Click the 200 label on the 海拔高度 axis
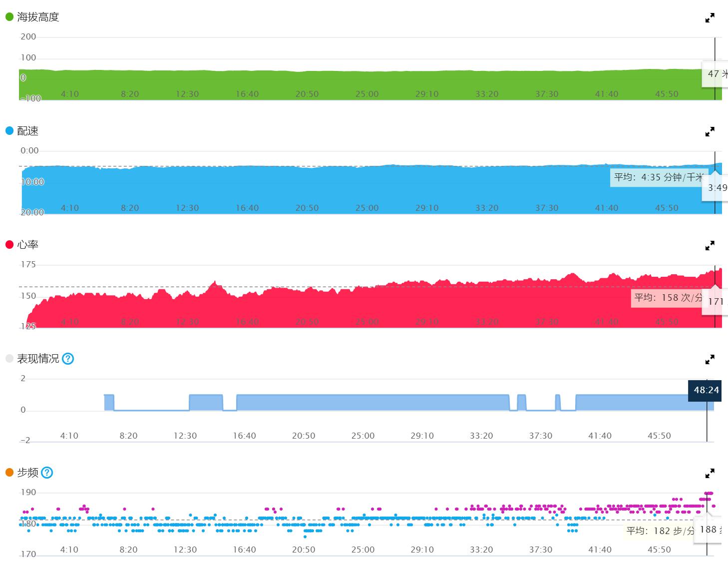The height and width of the screenshot is (576, 728). (x=28, y=36)
